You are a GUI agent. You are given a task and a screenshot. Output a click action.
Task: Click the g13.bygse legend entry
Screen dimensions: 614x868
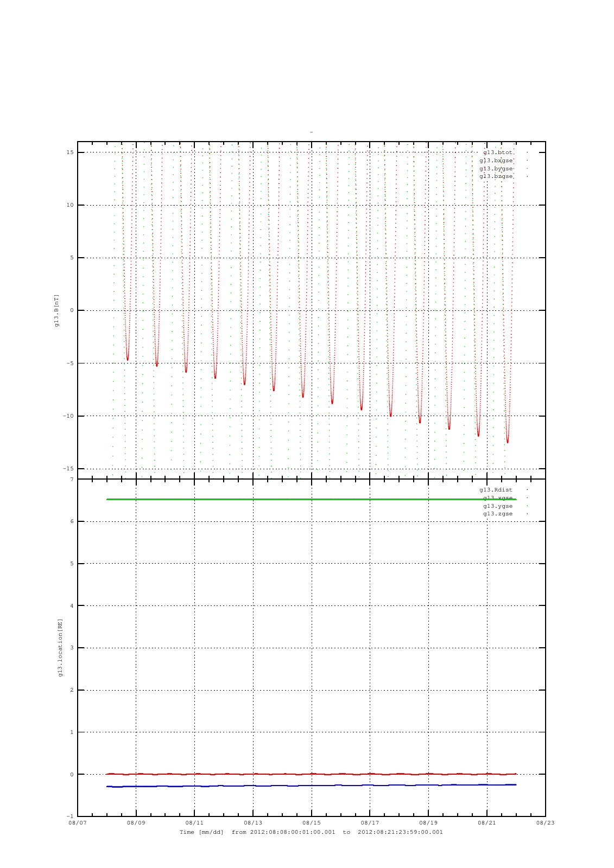point(496,169)
